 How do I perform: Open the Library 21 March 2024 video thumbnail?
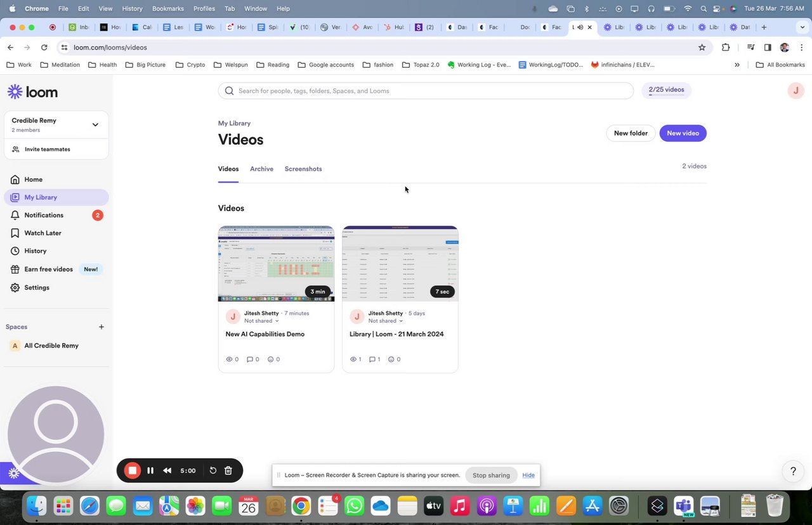click(x=400, y=264)
